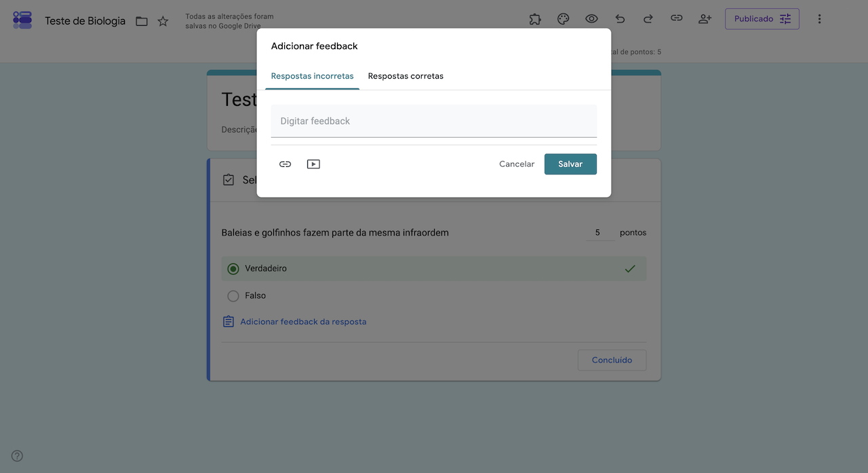Focus the Digitar feedback text field

coord(434,121)
